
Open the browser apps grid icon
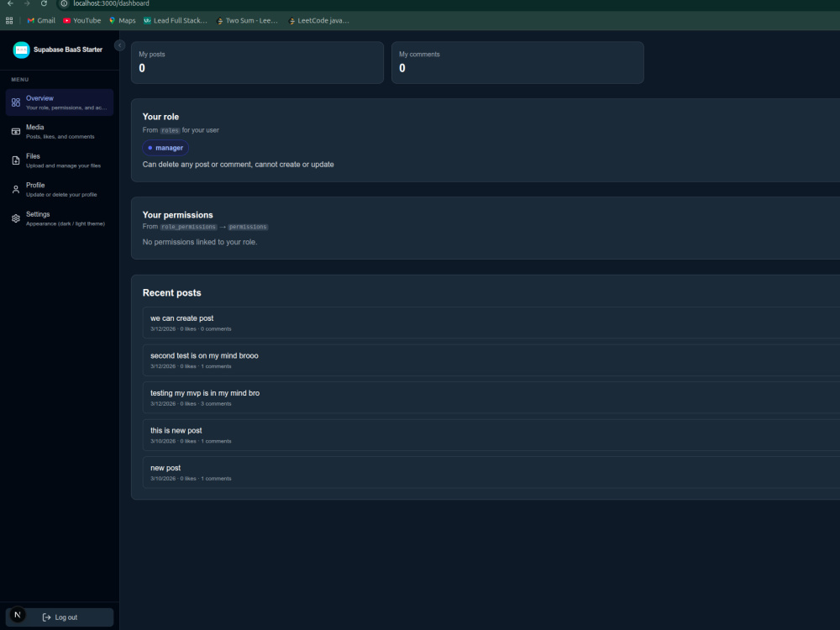tap(9, 21)
